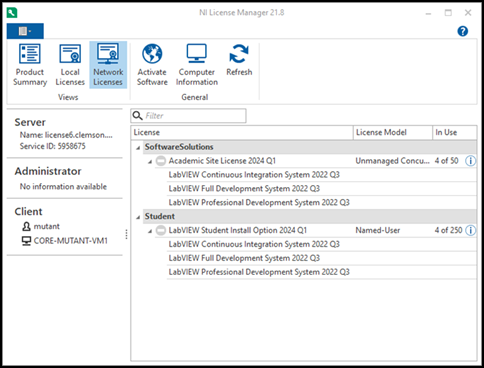This screenshot has width=484, height=368.
Task: Click status circle beside Academic Site License
Action: [161, 161]
